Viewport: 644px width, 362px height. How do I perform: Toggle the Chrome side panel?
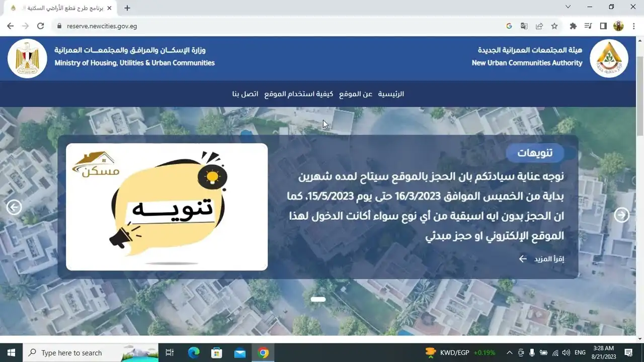[x=603, y=26]
